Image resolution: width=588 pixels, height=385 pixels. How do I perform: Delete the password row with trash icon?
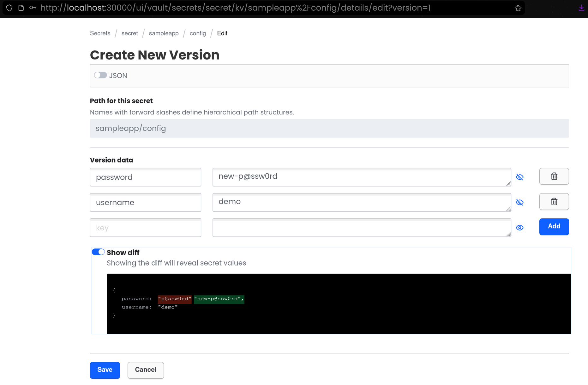coord(554,176)
